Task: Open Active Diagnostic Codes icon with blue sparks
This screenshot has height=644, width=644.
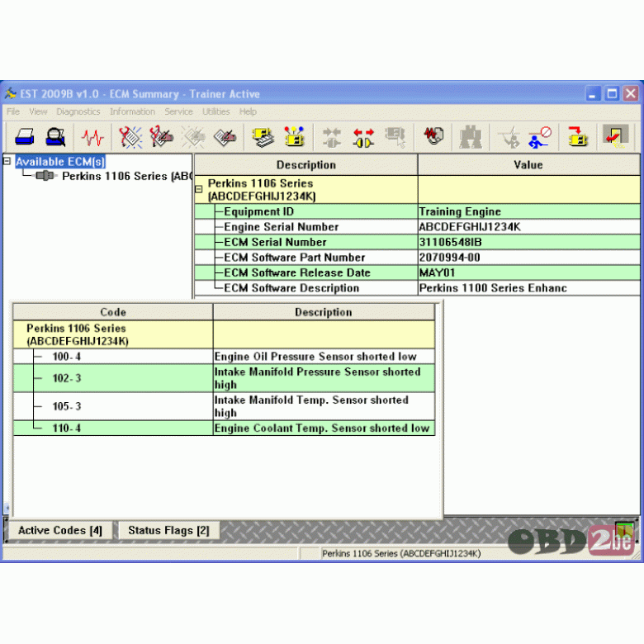Action: tap(130, 136)
